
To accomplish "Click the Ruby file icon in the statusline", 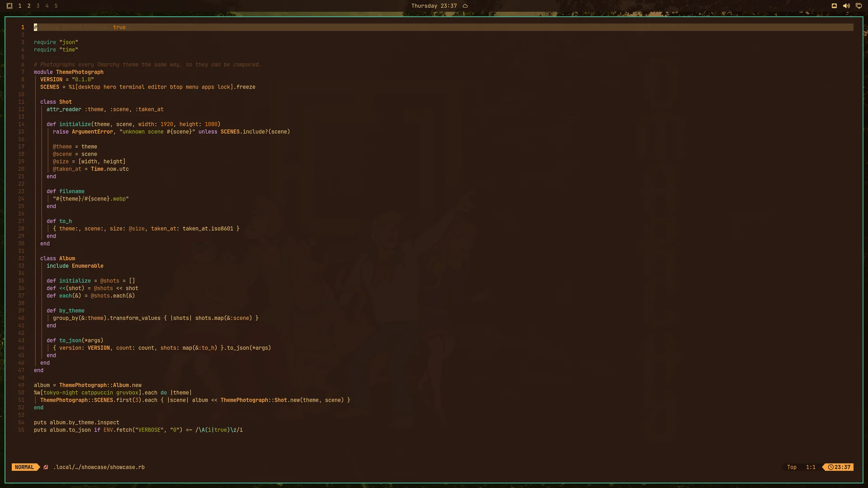I will [46, 467].
